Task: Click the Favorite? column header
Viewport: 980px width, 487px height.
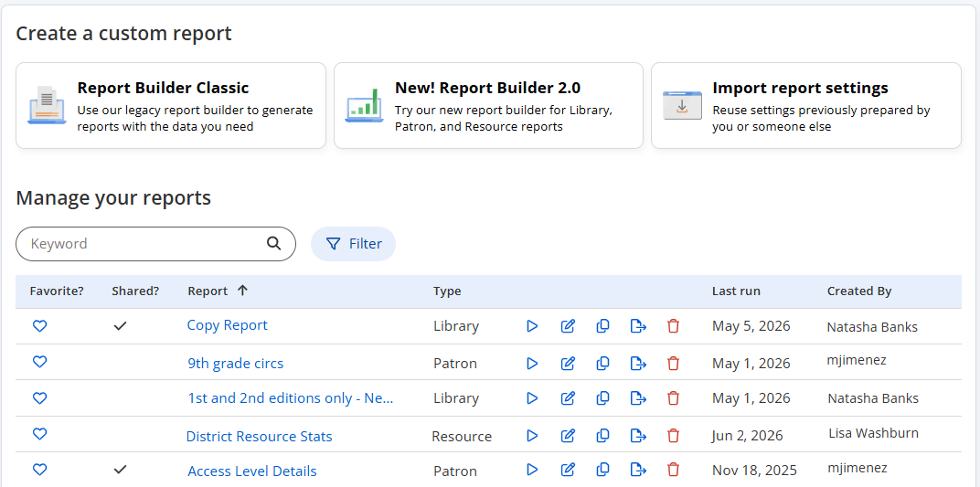Action: [x=57, y=291]
